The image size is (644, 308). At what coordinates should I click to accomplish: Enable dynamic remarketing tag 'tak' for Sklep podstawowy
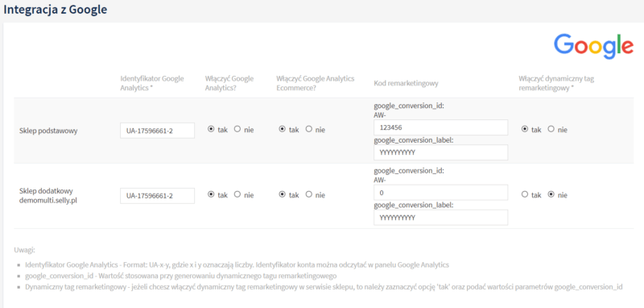(525, 129)
